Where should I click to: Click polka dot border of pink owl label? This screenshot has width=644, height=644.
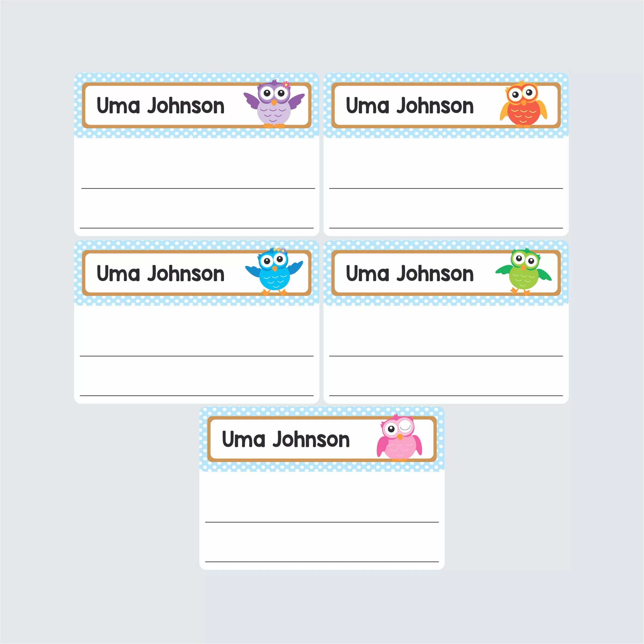tap(322, 467)
